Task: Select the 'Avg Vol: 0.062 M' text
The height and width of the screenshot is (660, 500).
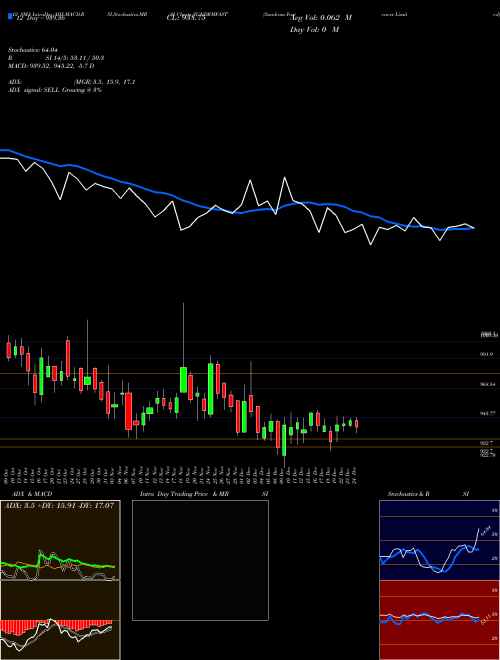Action: coord(321,18)
